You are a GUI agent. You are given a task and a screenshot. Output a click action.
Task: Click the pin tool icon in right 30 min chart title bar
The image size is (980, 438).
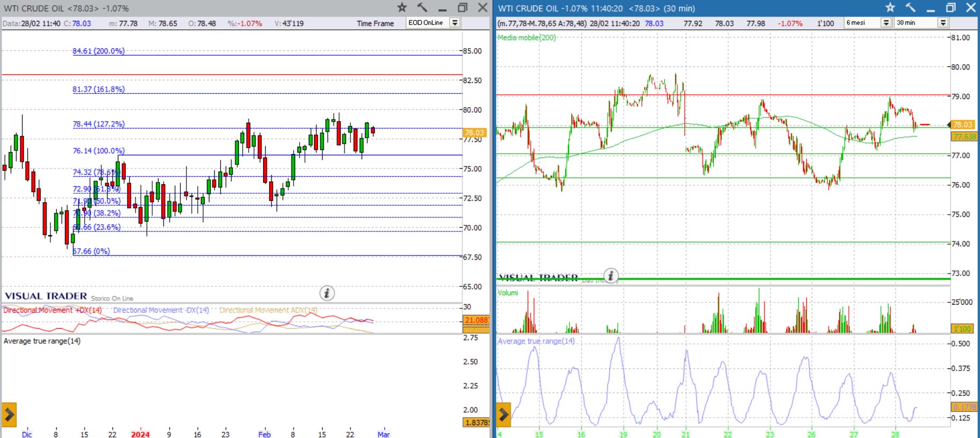(910, 7)
